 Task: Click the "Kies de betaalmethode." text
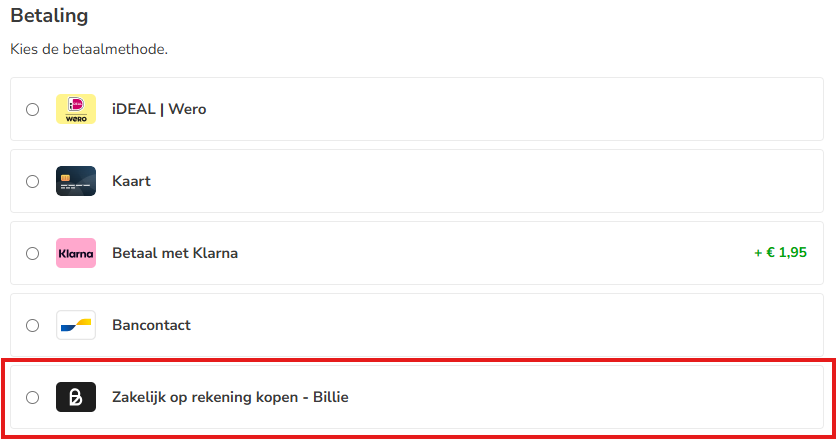pyautogui.click(x=89, y=49)
